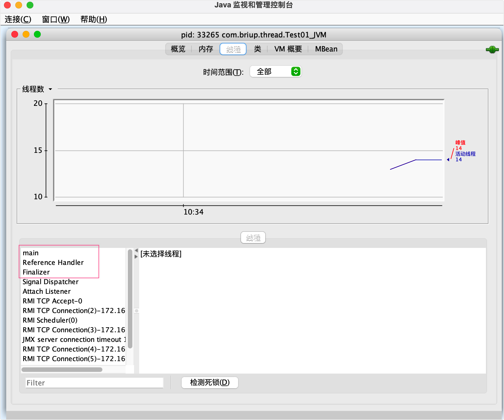This screenshot has width=504, height=420.
Task: Click the thread list vertical scrollbar
Action: click(x=130, y=299)
